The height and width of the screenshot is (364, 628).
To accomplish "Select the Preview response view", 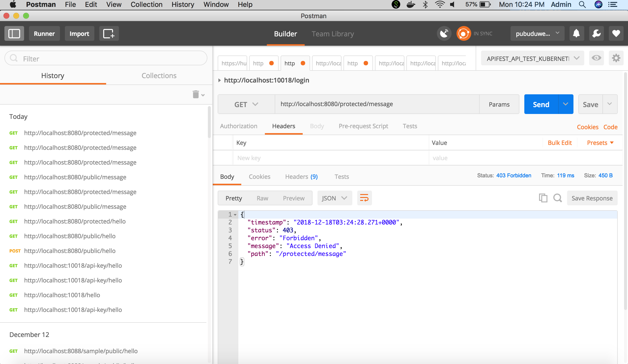I will [x=294, y=198].
